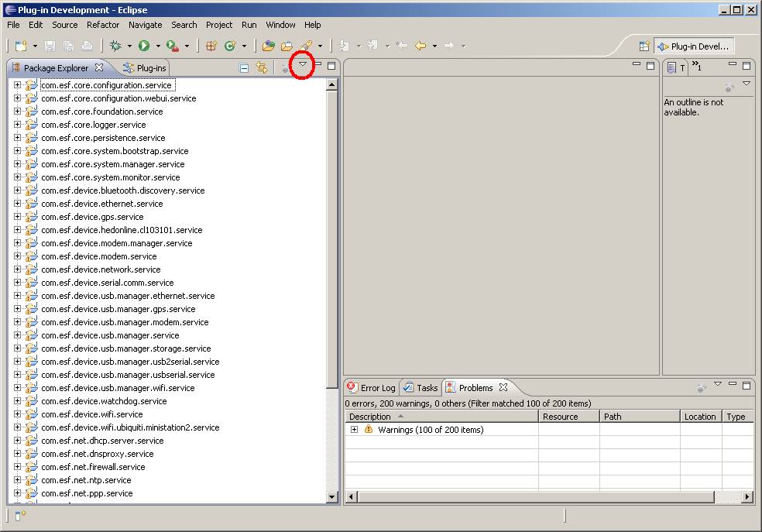Open the Window menu
The height and width of the screenshot is (532, 762).
(280, 25)
